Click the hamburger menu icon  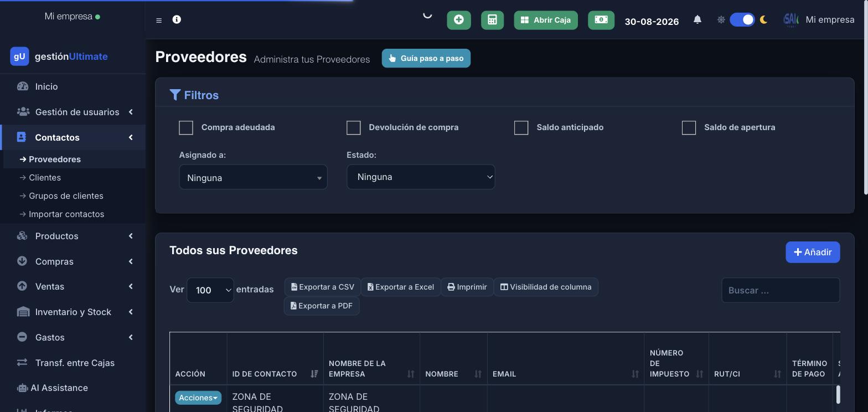coord(159,20)
